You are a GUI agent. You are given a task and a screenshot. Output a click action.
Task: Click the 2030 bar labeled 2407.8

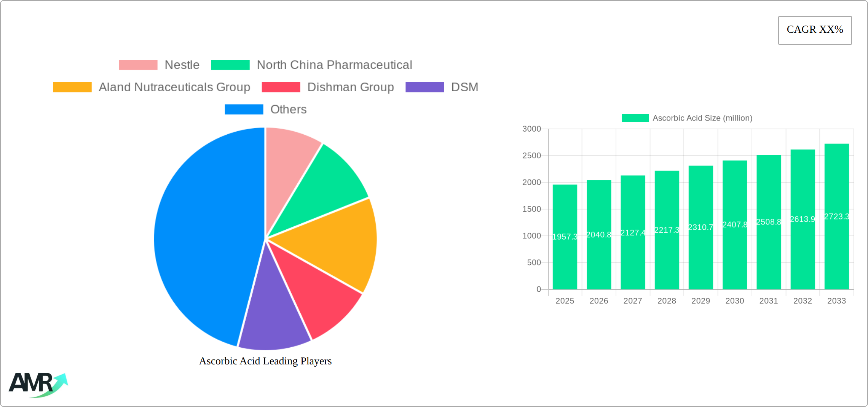pos(735,225)
